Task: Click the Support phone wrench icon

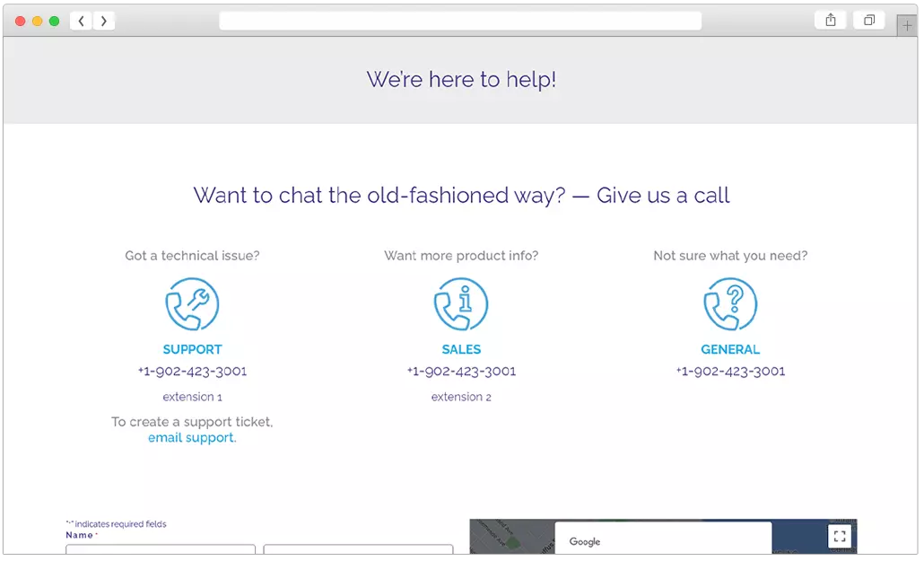Action: pyautogui.click(x=192, y=304)
